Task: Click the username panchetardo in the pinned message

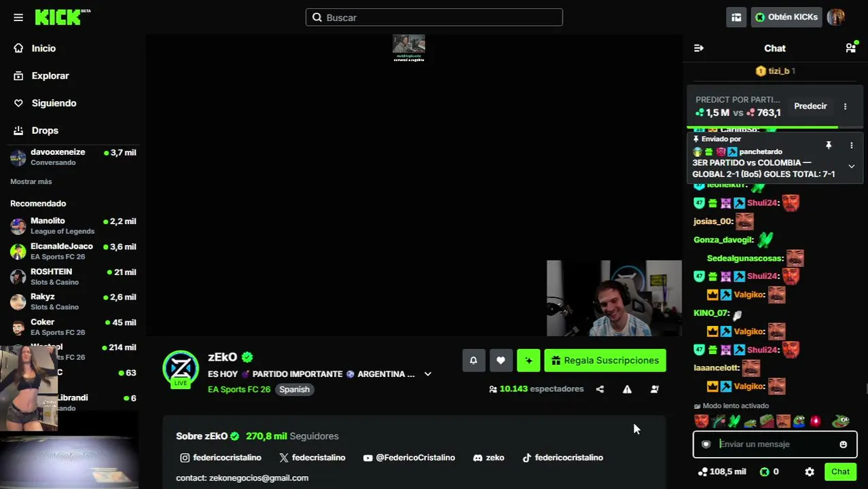Action: [x=761, y=152]
